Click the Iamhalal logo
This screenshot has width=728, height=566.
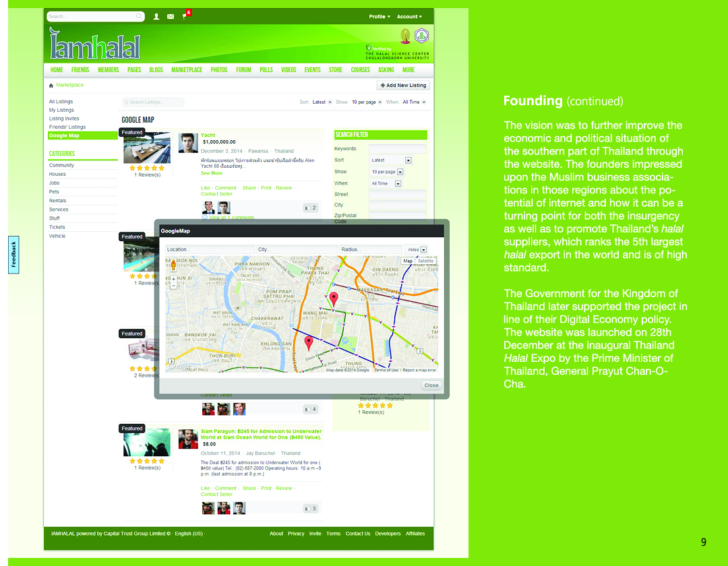[95, 44]
